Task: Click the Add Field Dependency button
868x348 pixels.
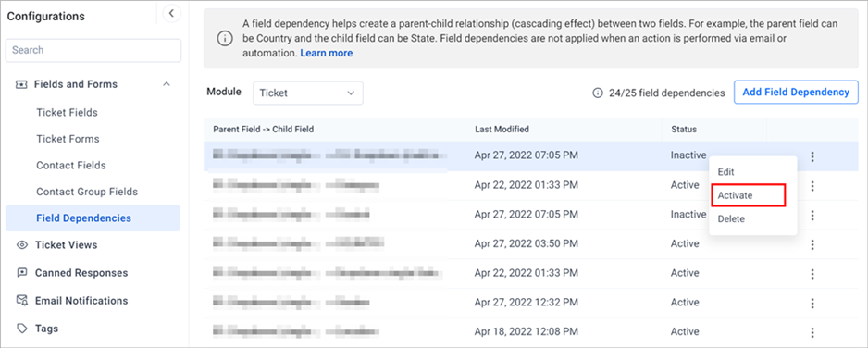Action: 796,93
